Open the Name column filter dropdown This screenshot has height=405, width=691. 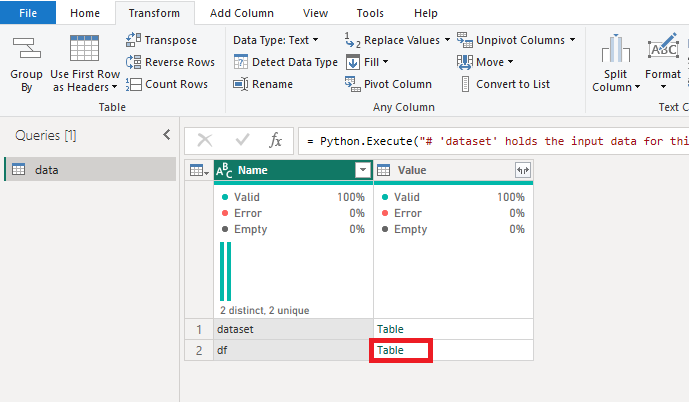pyautogui.click(x=362, y=170)
